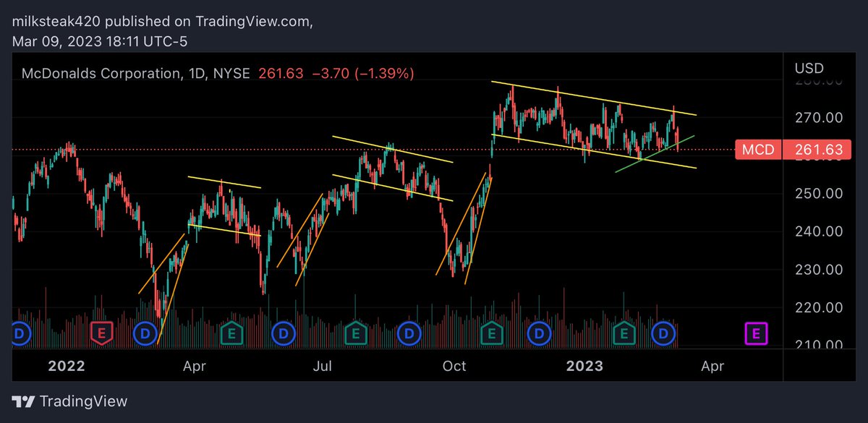The image size is (868, 423).
Task: Click the leftmost partially visible dividend marker
Action: point(21,333)
